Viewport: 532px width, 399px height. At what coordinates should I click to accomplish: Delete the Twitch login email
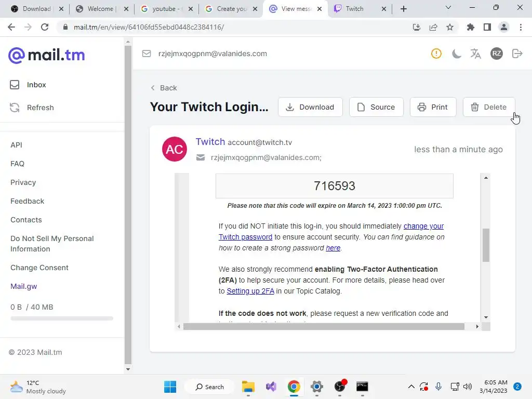pyautogui.click(x=489, y=107)
